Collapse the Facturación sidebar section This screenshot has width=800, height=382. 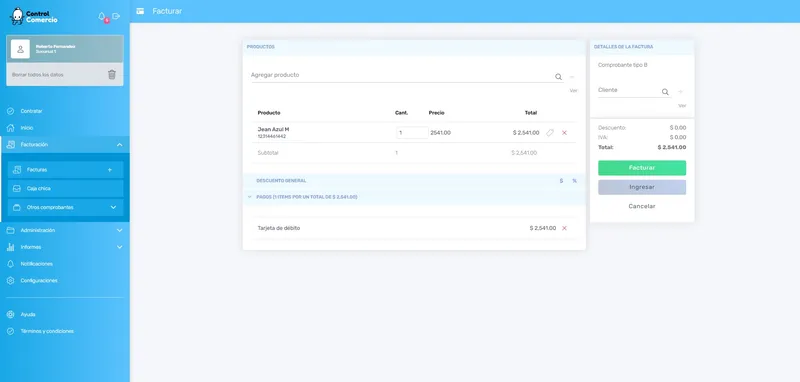pos(119,145)
